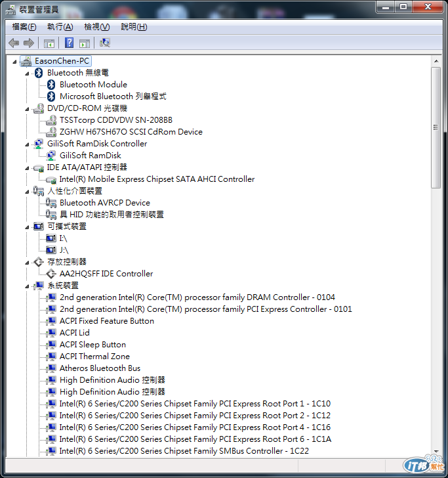Collapse the 人性化介面裝置 category
The width and height of the screenshot is (448, 478).
27,192
